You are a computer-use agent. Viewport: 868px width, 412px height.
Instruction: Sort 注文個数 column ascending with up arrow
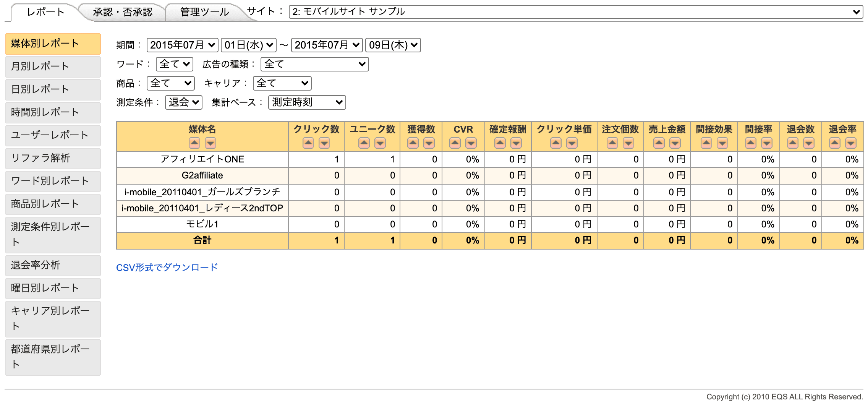612,143
